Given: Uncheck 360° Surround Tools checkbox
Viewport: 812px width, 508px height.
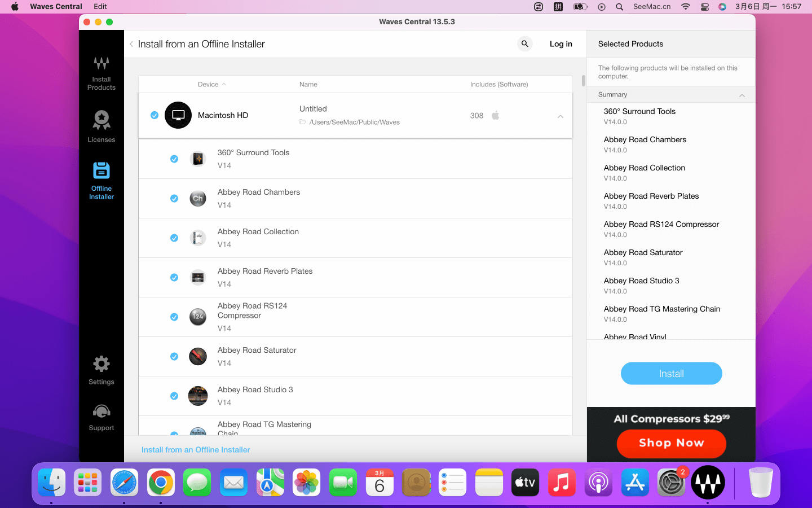Looking at the screenshot, I should 174,159.
